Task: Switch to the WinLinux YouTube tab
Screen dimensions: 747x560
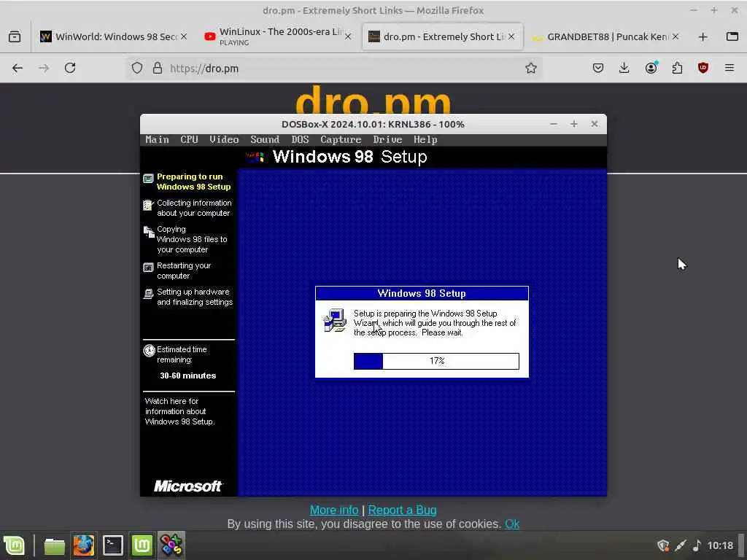Action: pyautogui.click(x=278, y=36)
